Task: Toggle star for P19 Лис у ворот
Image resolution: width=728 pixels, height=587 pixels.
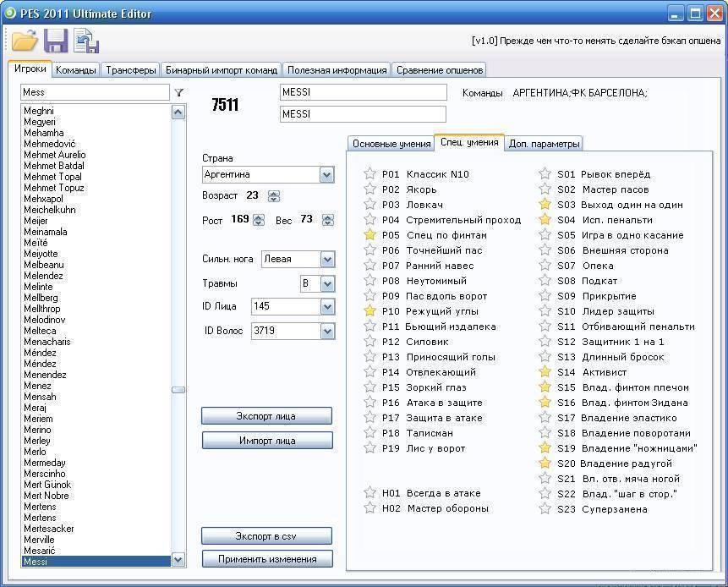Action: tap(369, 448)
